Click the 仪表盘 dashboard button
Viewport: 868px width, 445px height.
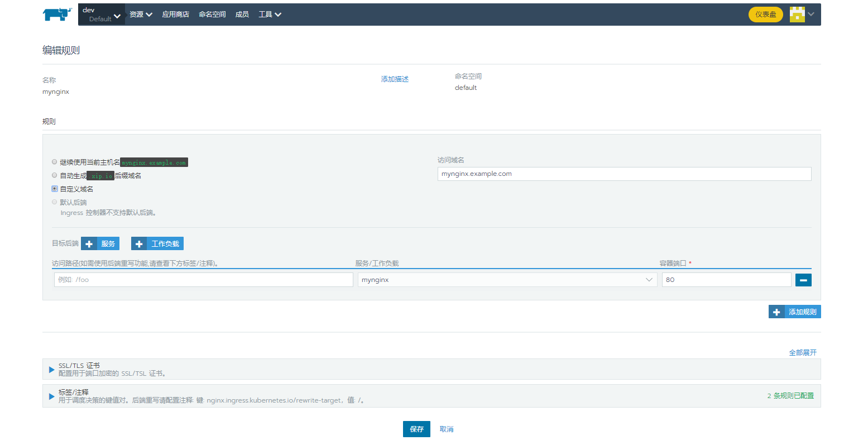click(x=766, y=15)
